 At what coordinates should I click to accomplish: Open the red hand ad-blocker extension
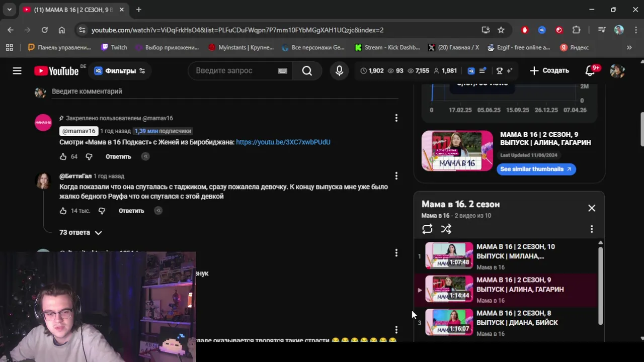pyautogui.click(x=525, y=30)
